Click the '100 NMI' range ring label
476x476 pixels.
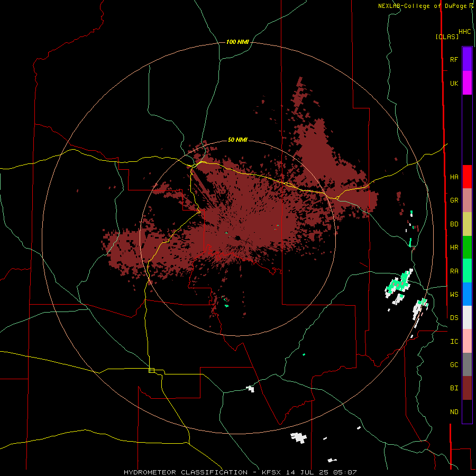[x=237, y=42]
